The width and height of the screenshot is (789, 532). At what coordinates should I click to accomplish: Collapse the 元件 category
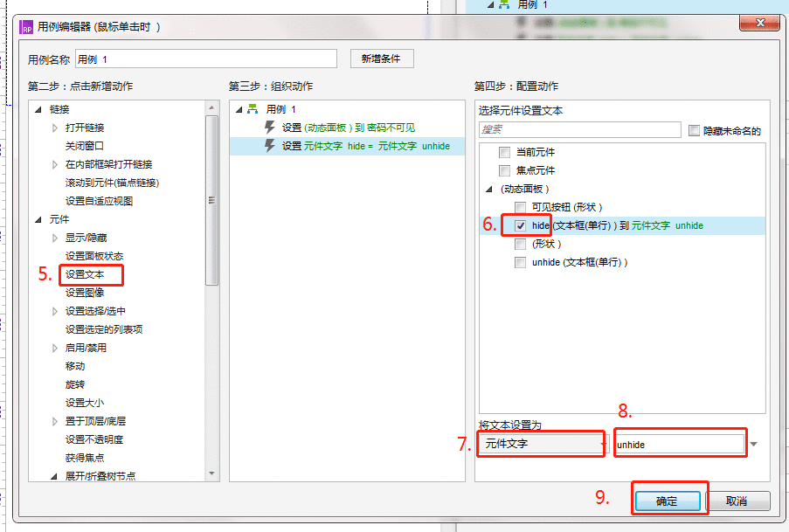(x=38, y=219)
